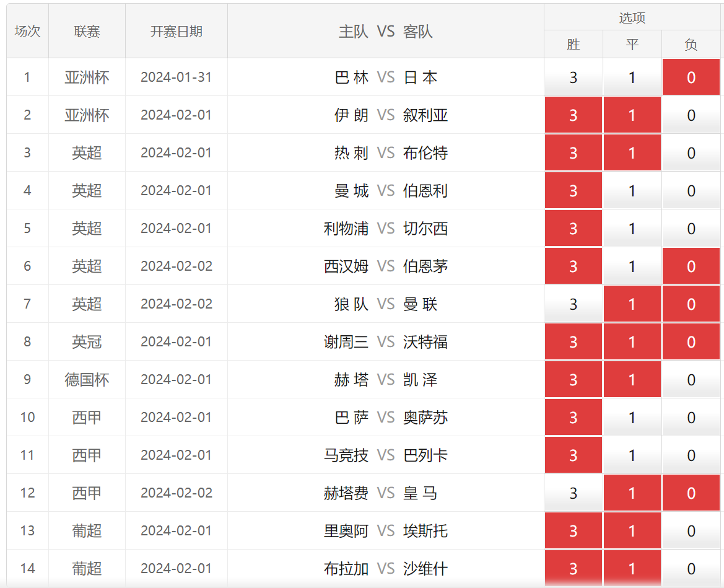Screen dimensions: 724x588
Task: Turn off win 3 for 西汉姆 VS 伯恩茅
Action: (x=573, y=266)
